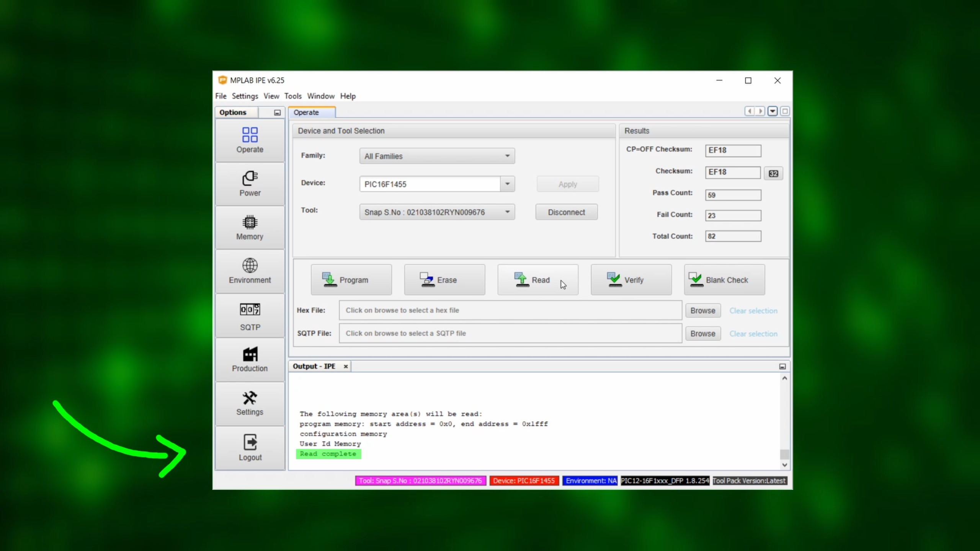This screenshot has width=980, height=551.
Task: Minimize the Options side panel
Action: tap(277, 112)
